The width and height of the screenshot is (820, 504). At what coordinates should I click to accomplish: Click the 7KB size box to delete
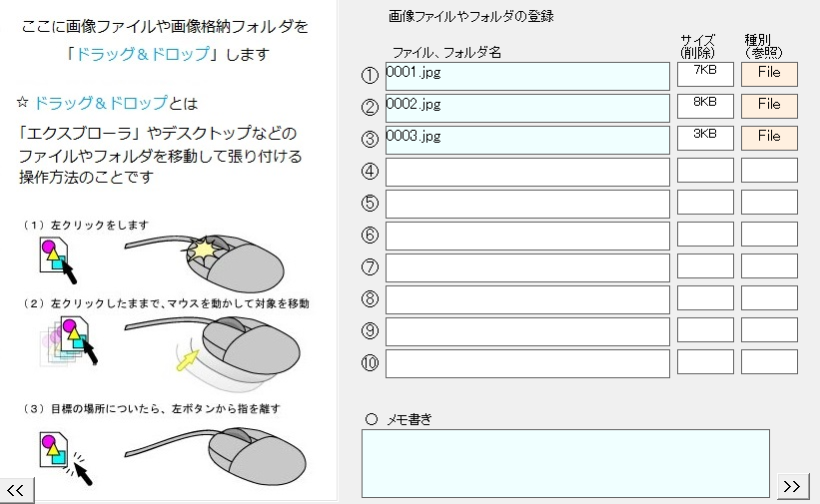[x=705, y=74]
